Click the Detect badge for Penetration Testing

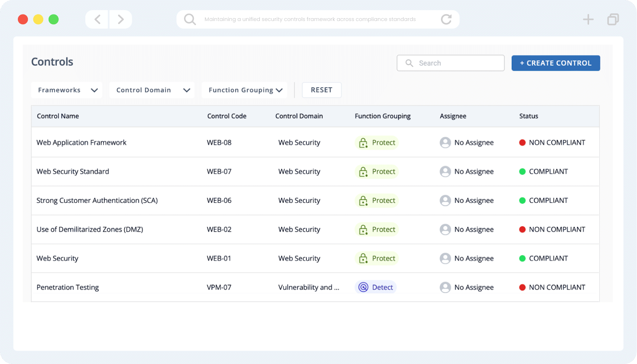click(x=375, y=287)
